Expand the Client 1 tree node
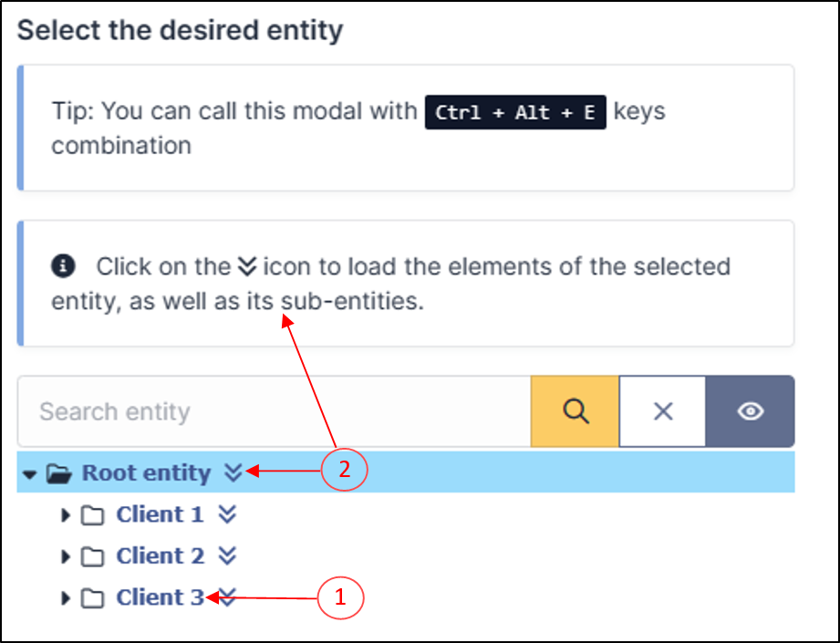Image resolution: width=840 pixels, height=643 pixels. pyautogui.click(x=66, y=515)
